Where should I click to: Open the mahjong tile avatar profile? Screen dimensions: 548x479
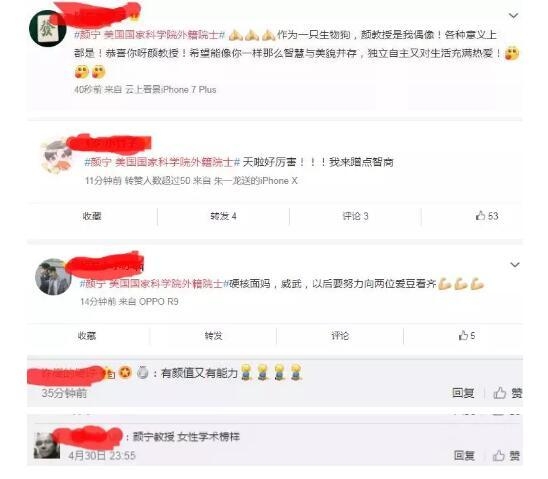point(48,29)
